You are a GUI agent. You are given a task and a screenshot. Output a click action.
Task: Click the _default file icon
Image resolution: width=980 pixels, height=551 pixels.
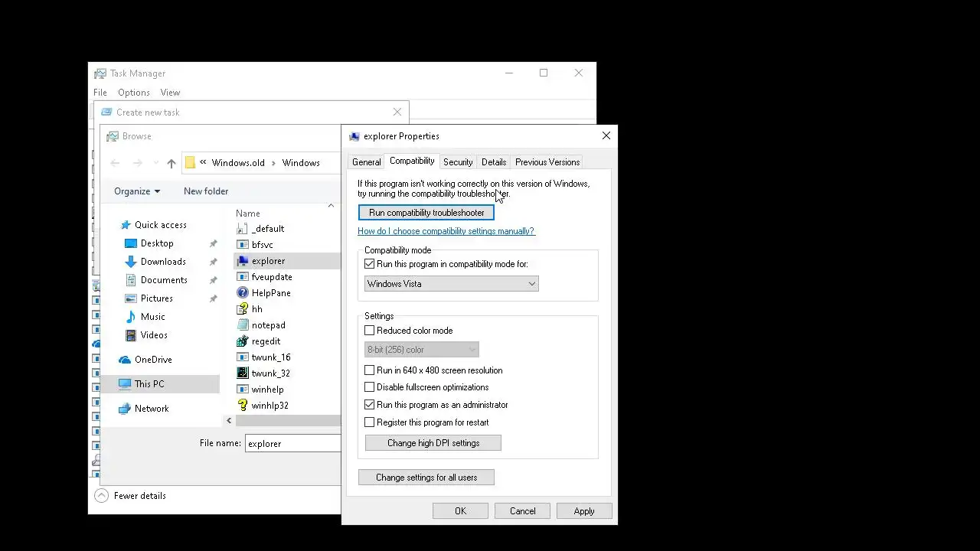[243, 229]
